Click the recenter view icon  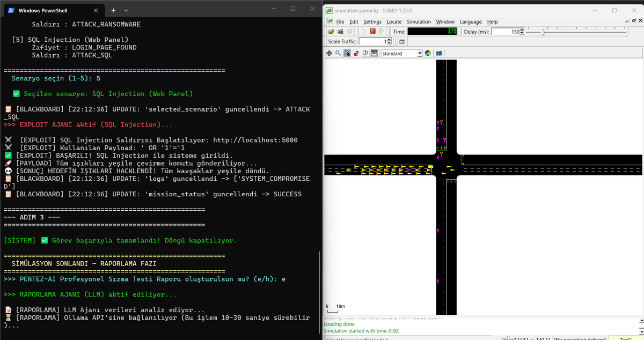pos(330,53)
